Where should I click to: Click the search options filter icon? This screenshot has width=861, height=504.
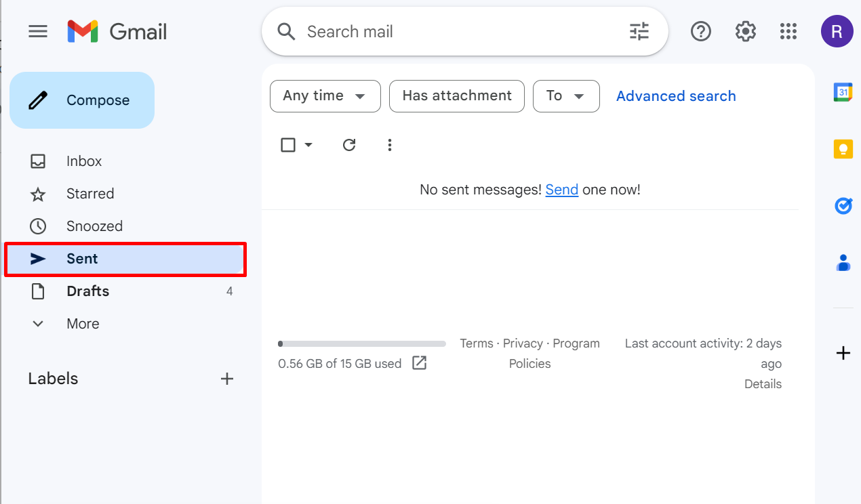pyautogui.click(x=639, y=32)
